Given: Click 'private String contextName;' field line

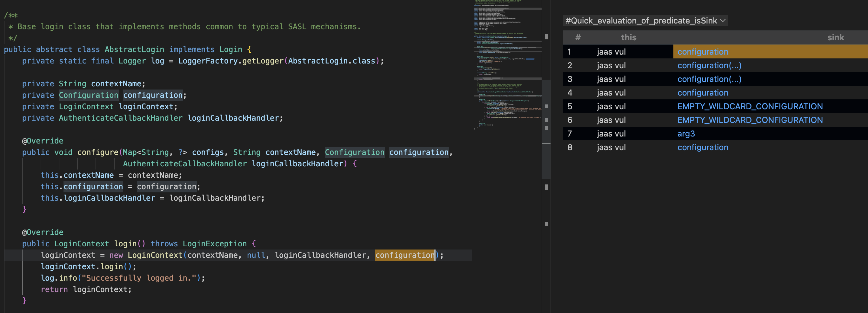Looking at the screenshot, I should tap(83, 84).
